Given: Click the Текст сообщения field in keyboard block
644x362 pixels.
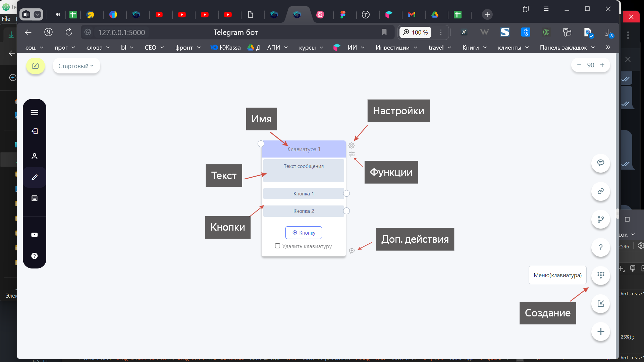Looking at the screenshot, I should (304, 171).
